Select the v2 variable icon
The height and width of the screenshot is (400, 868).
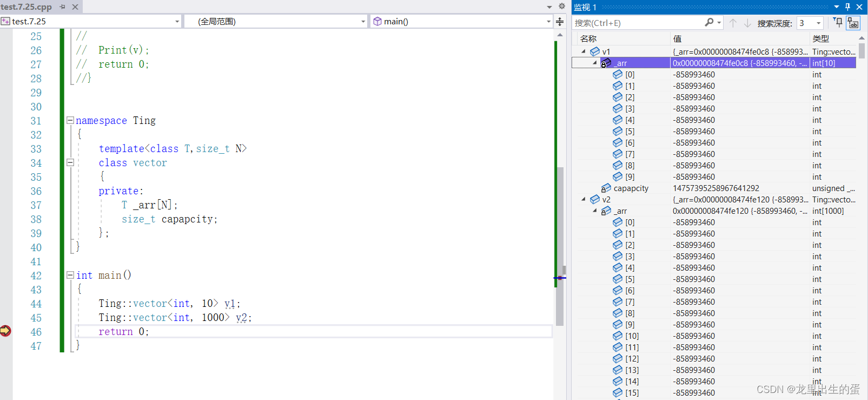[x=595, y=199]
